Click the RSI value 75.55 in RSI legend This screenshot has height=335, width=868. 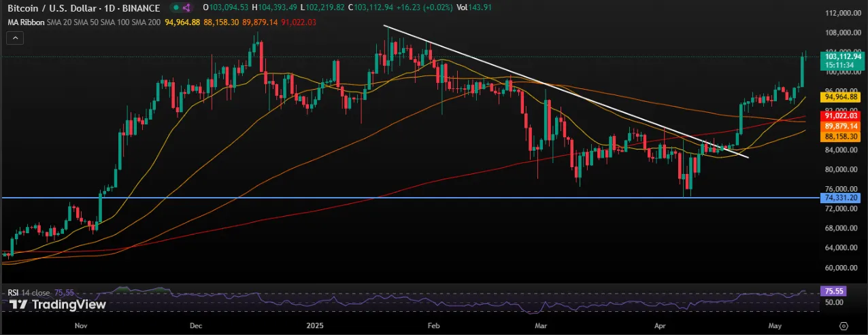63,292
